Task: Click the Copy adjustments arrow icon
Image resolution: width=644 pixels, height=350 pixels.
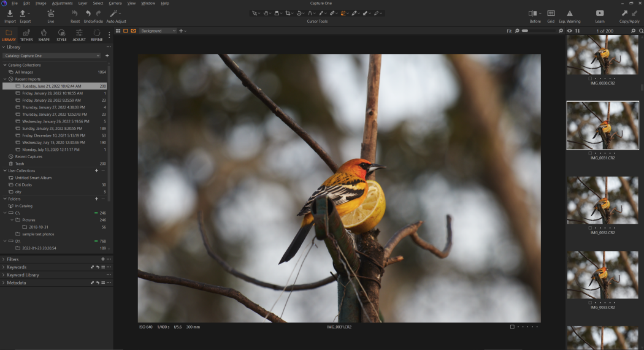Action: (x=624, y=13)
